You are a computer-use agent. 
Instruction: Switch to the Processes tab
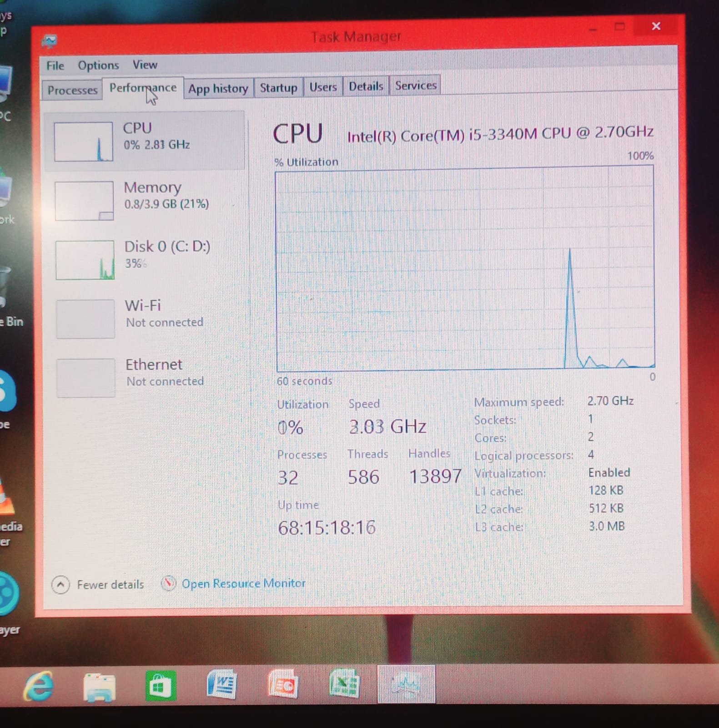pos(72,90)
